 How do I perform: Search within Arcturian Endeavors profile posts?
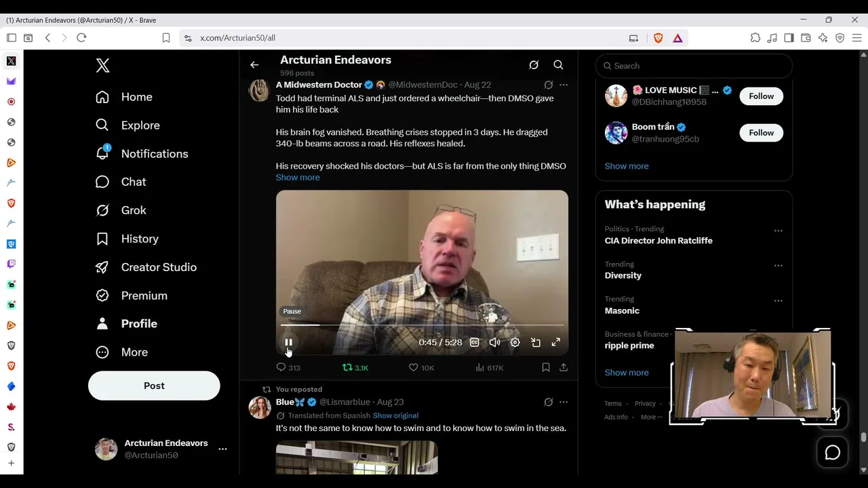558,65
